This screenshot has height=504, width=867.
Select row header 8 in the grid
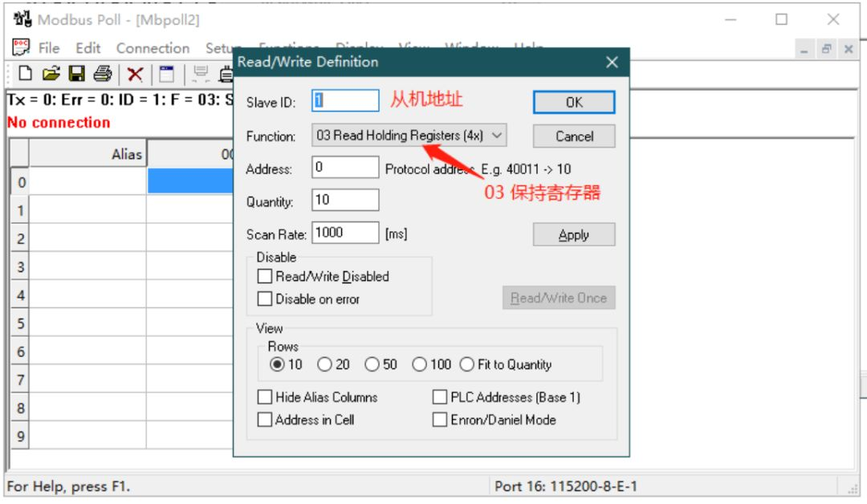tap(20, 407)
